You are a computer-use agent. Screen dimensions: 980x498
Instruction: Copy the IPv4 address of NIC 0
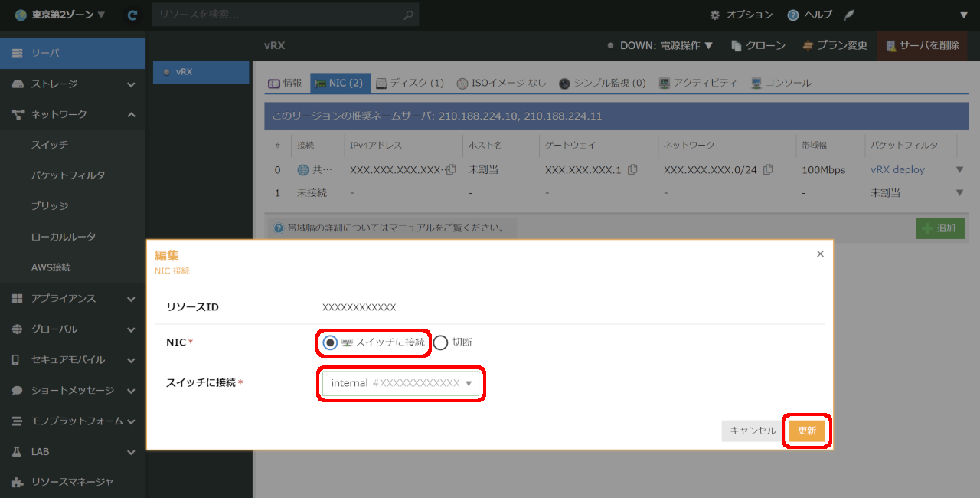[451, 169]
